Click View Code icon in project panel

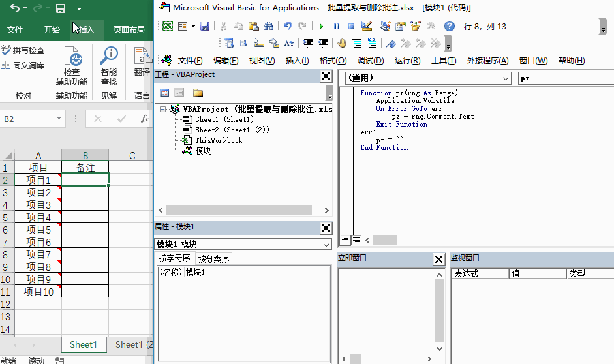[164, 93]
